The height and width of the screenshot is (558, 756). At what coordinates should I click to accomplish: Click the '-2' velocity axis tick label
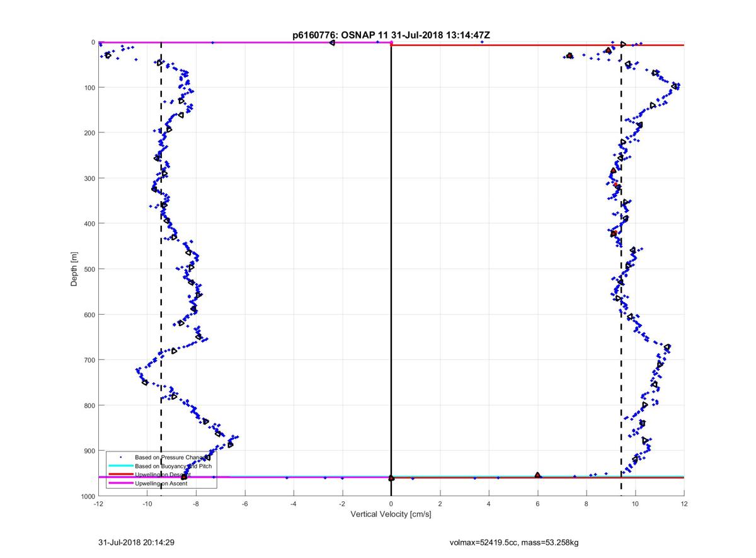coord(342,504)
